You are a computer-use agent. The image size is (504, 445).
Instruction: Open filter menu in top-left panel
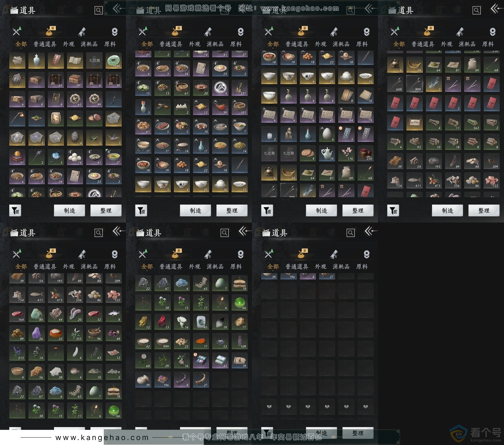(15, 211)
